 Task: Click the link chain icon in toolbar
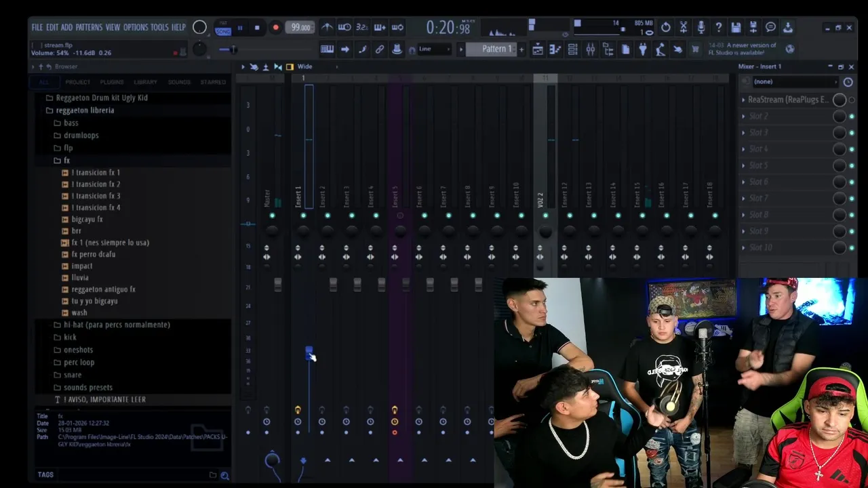point(380,49)
